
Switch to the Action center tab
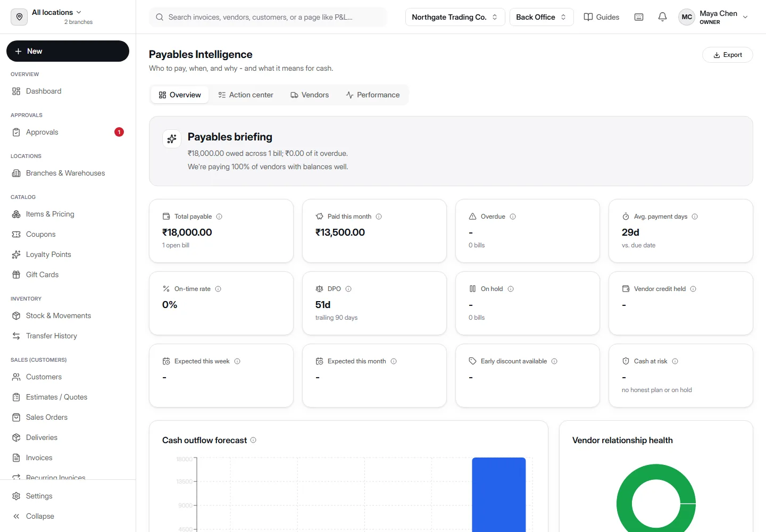(246, 95)
